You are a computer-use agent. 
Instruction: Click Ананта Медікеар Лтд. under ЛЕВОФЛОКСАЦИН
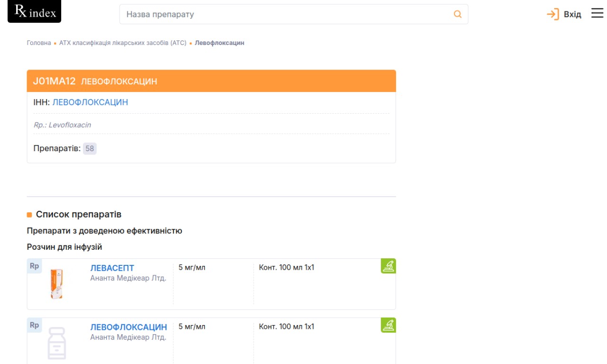point(128,337)
